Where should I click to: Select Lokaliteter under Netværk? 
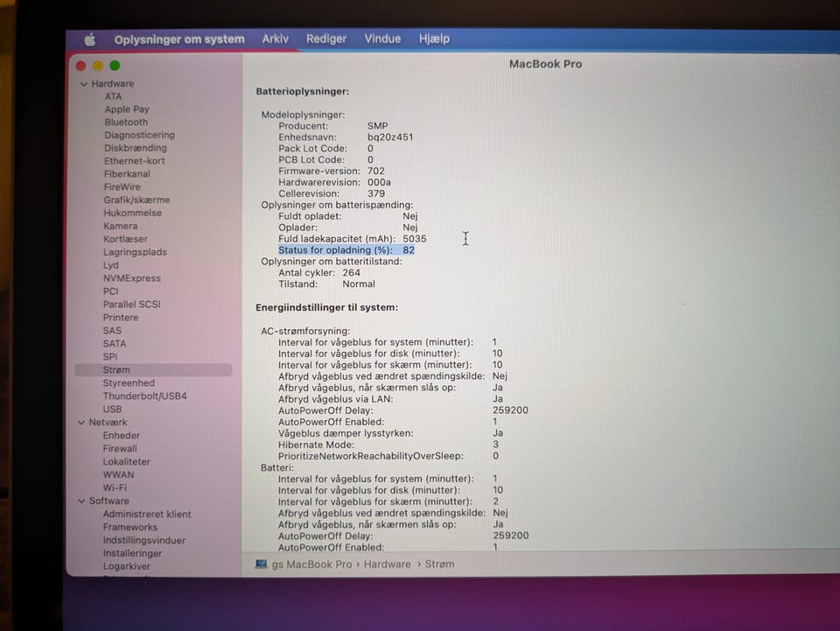pos(126,462)
